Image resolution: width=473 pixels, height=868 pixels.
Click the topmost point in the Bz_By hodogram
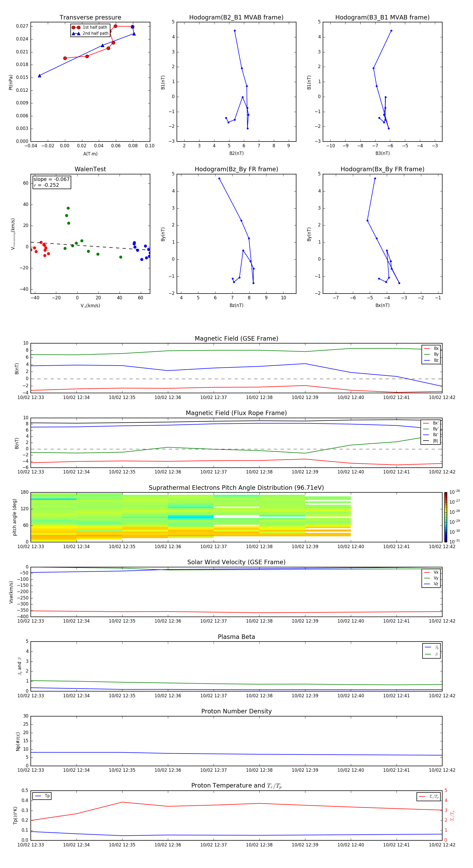[x=219, y=179]
